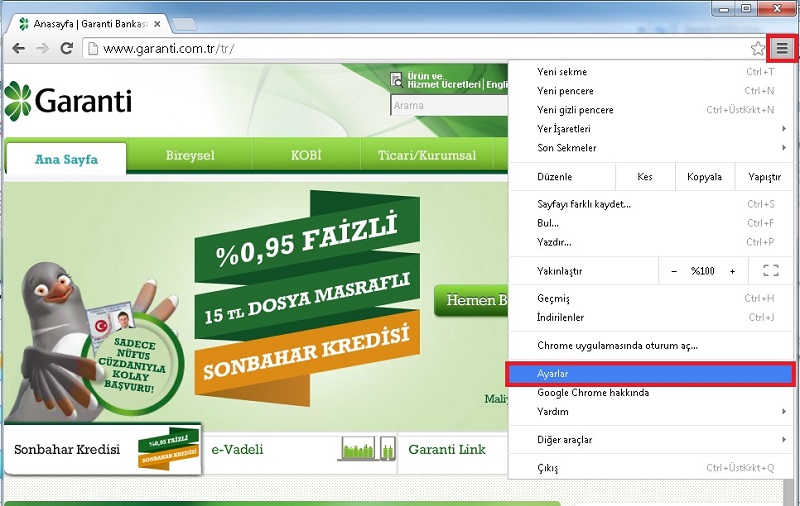Bookmark page with the star icon
Viewport: 800px width, 506px height.
758,48
